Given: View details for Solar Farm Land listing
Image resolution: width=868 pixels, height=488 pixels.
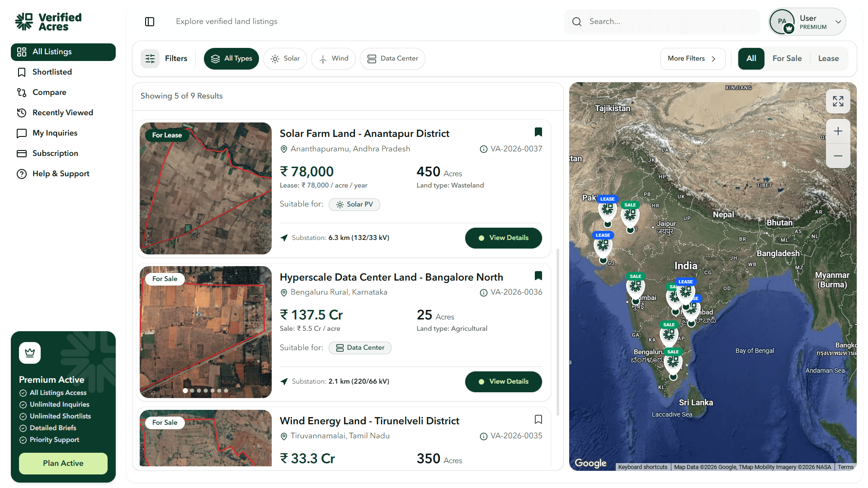Looking at the screenshot, I should pos(503,238).
